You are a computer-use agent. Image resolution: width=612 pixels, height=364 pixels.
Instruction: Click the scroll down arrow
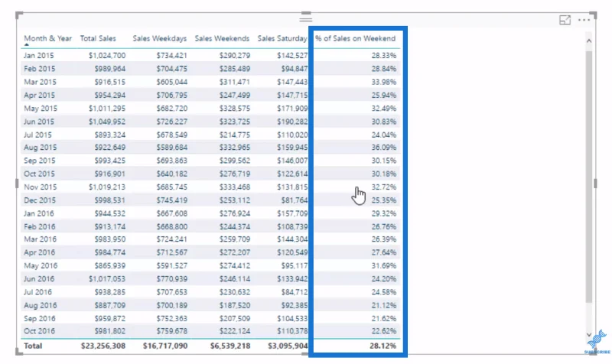[589, 334]
